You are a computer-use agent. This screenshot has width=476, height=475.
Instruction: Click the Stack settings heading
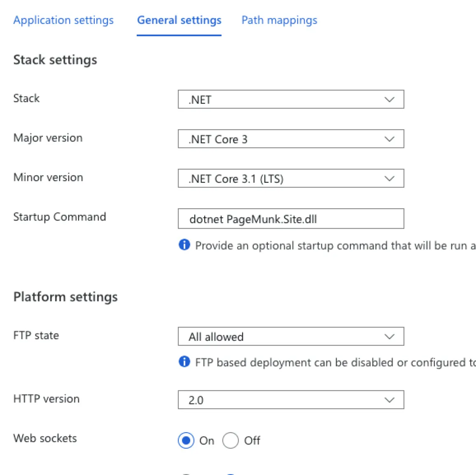point(55,60)
